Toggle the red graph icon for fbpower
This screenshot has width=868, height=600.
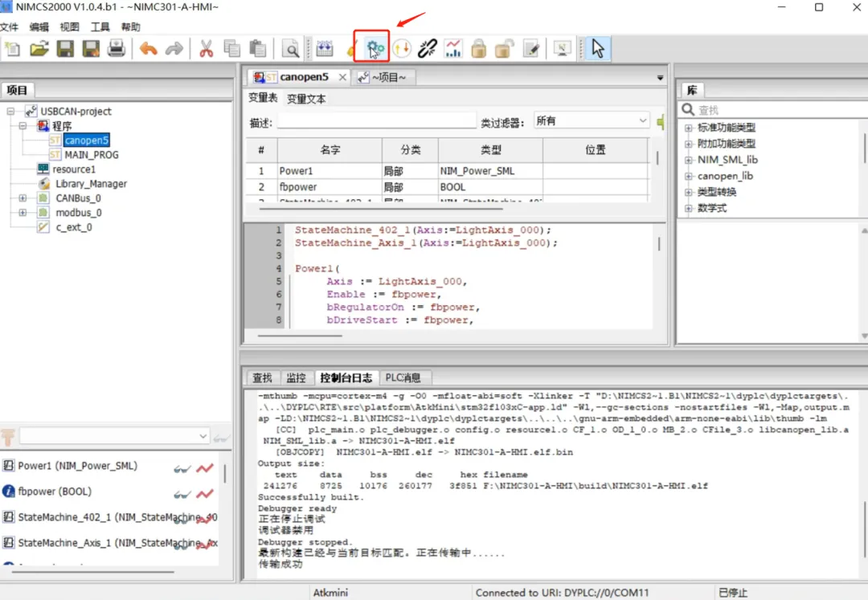coord(205,494)
